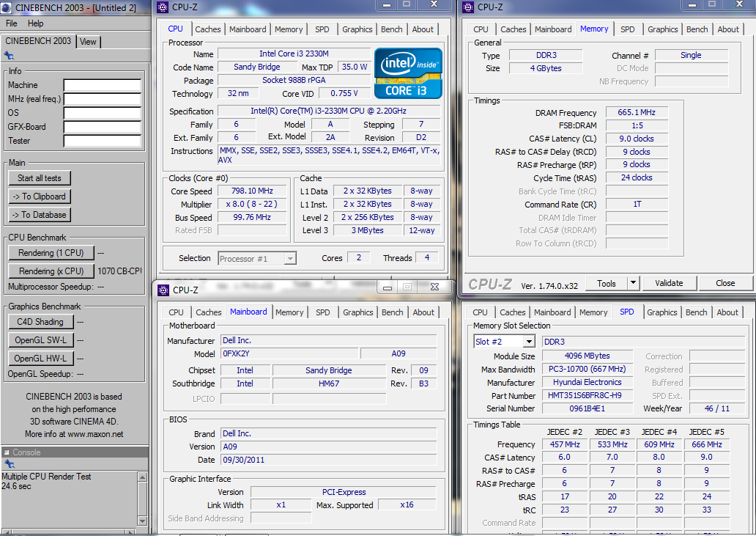Viewport: 756px width, 536px height.
Task: Click the Console panel header square icon
Action: click(x=7, y=452)
